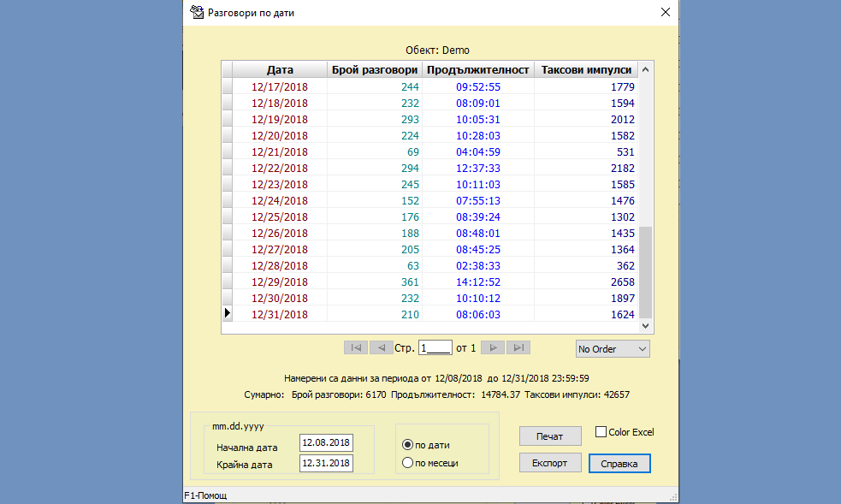Click impulses value 362 cell

point(586,265)
